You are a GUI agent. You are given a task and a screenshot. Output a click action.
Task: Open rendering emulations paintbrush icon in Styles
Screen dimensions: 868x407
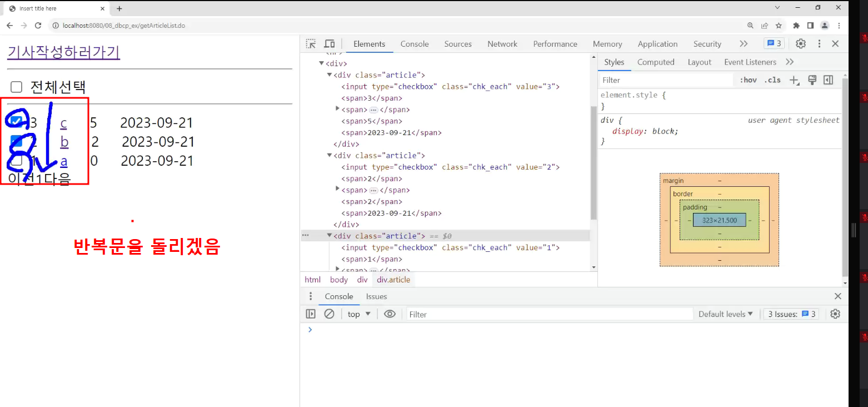(x=812, y=80)
